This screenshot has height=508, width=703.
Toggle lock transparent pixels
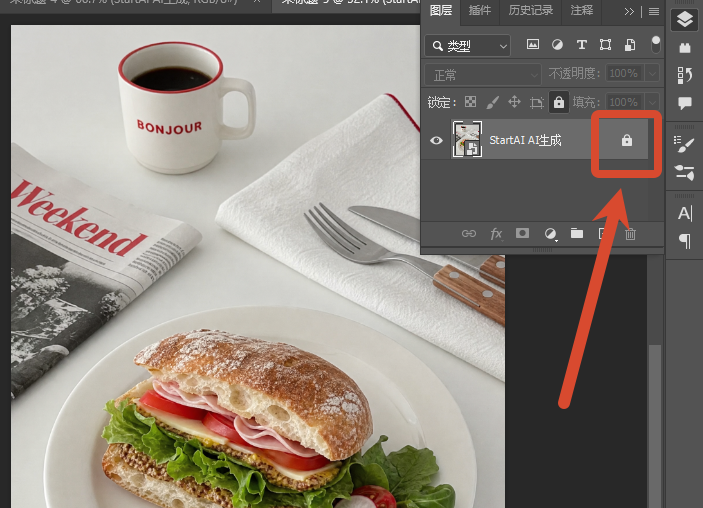(x=470, y=102)
